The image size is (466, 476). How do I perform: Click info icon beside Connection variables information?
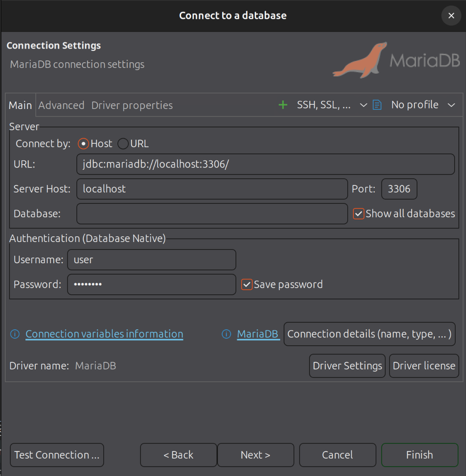[15, 334]
